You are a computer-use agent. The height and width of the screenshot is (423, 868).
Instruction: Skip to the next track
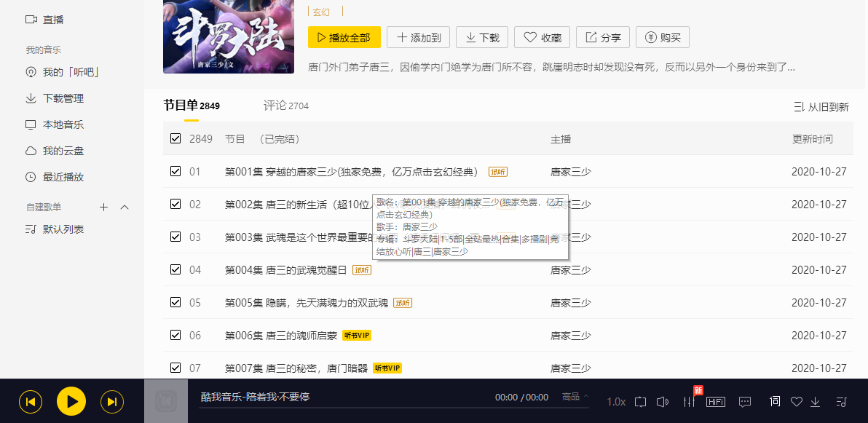pyautogui.click(x=112, y=401)
